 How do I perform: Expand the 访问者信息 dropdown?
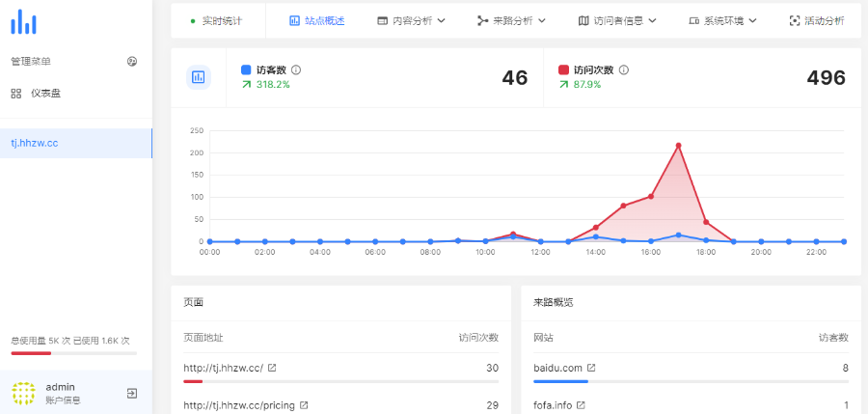(x=617, y=21)
